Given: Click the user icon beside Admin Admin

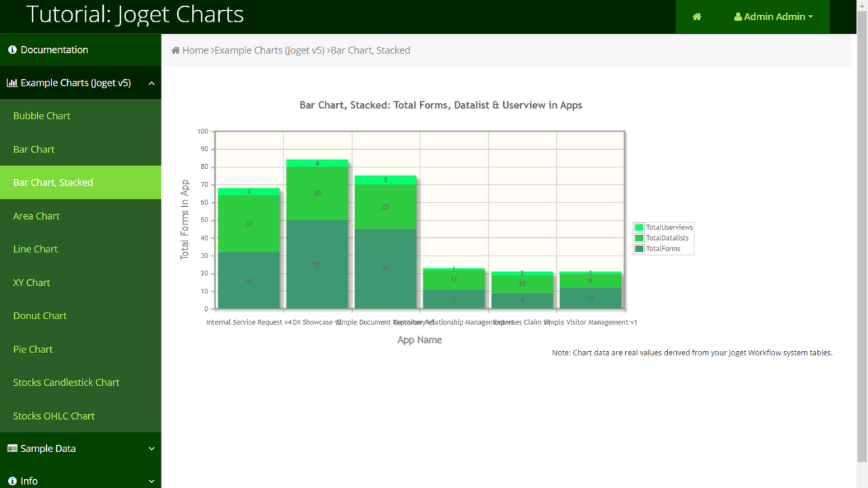Looking at the screenshot, I should (x=738, y=17).
